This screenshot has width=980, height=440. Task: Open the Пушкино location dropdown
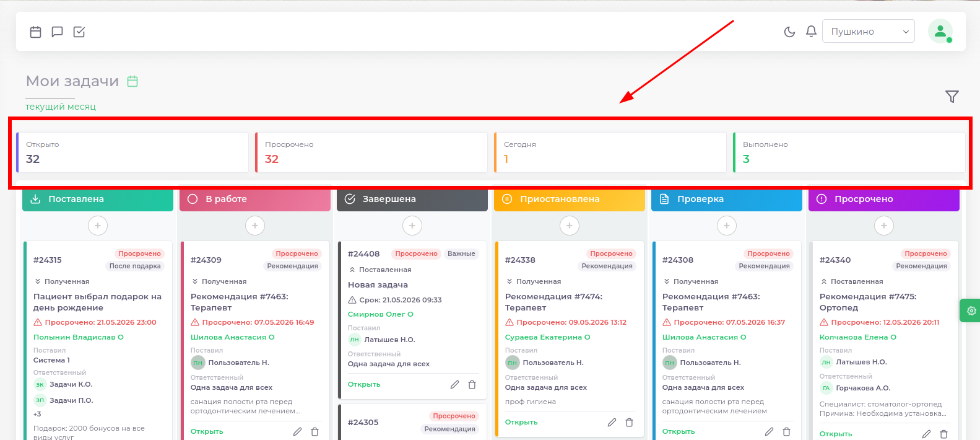pos(869,31)
